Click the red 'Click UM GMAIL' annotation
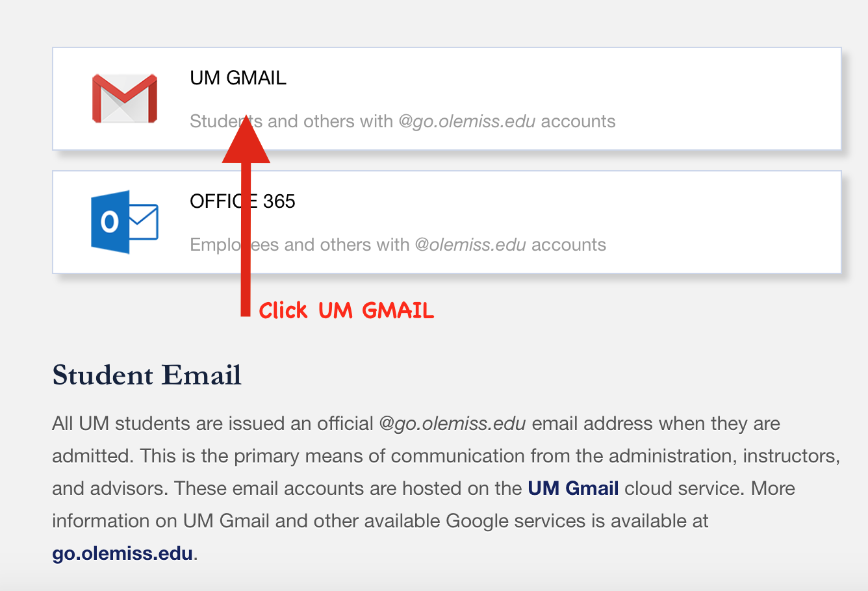This screenshot has width=868, height=591. pos(346,310)
